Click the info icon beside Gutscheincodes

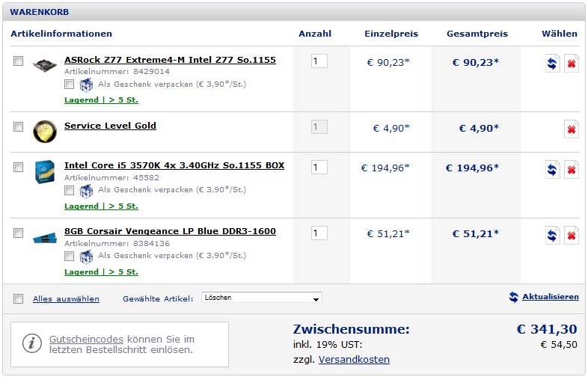(32, 343)
